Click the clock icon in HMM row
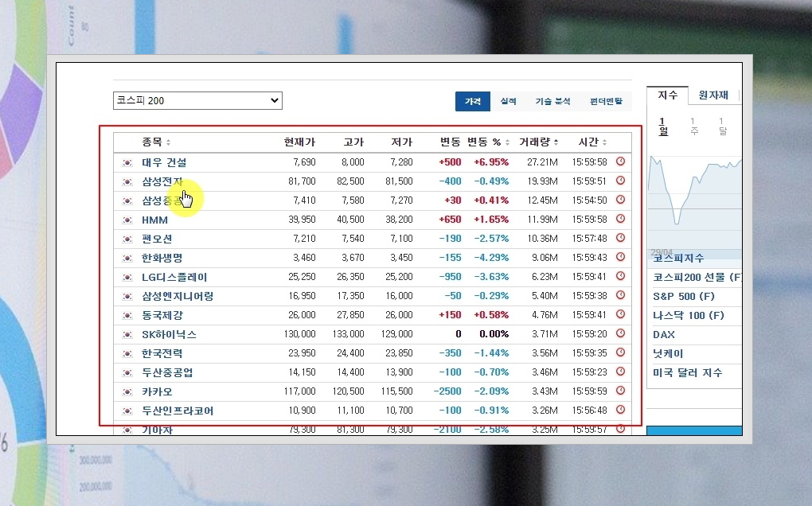The width and height of the screenshot is (812, 506). pos(620,219)
